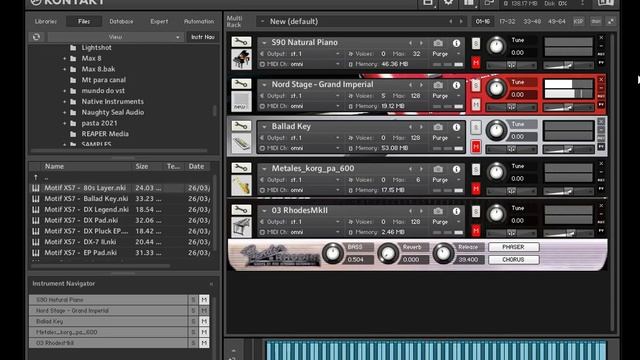Open wrench editor for 03 RhodesMkII
This screenshot has width=640, height=360.
(x=241, y=210)
